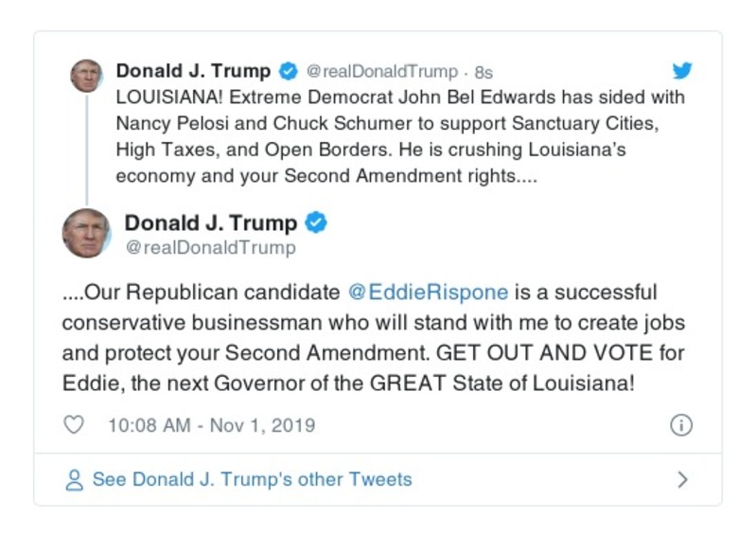Click 'See Donald J. Trump's other Tweets'
The width and height of the screenshot is (756, 552).
(x=252, y=479)
